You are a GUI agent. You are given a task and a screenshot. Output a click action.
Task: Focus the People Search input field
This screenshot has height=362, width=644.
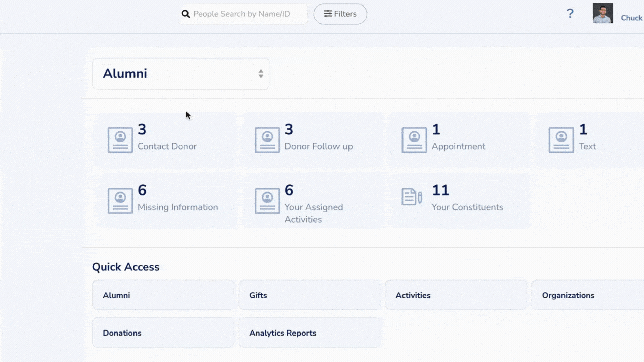pos(248,14)
